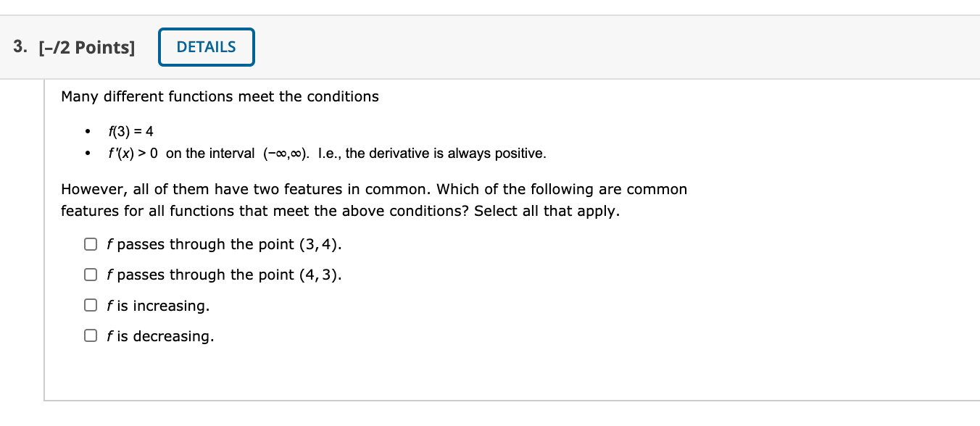Click the header bar of question 3

pos(490,46)
